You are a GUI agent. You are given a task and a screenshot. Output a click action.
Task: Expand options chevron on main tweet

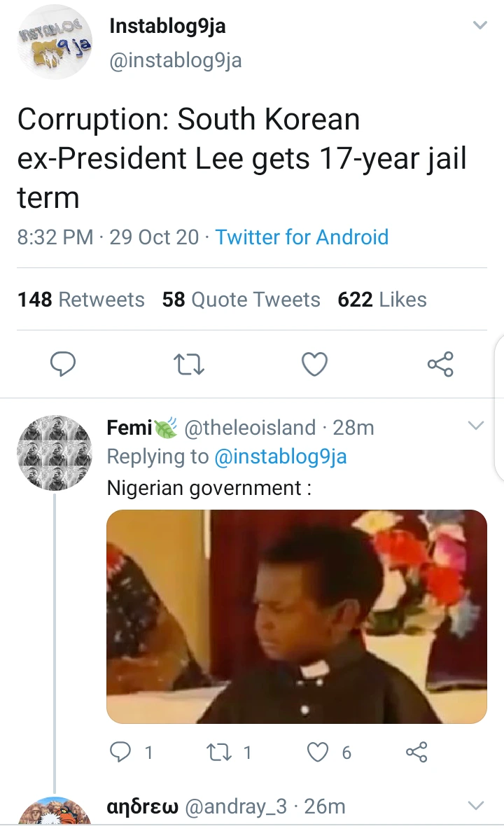tap(479, 26)
